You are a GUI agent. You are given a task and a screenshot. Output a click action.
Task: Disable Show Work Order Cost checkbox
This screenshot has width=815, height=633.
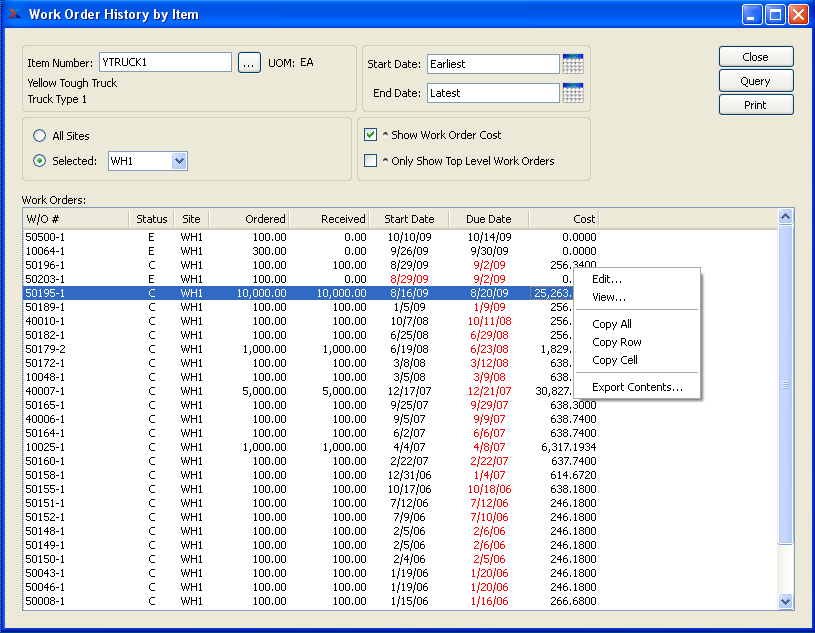coord(371,135)
